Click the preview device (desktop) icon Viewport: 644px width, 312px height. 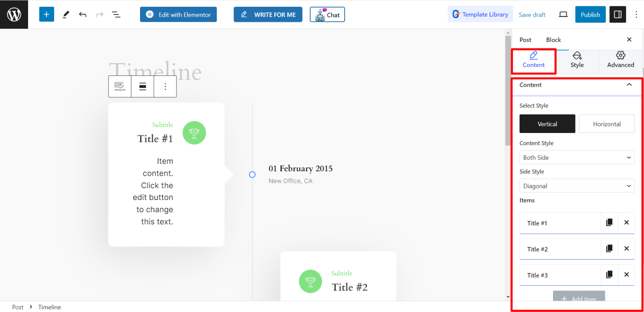click(x=563, y=14)
